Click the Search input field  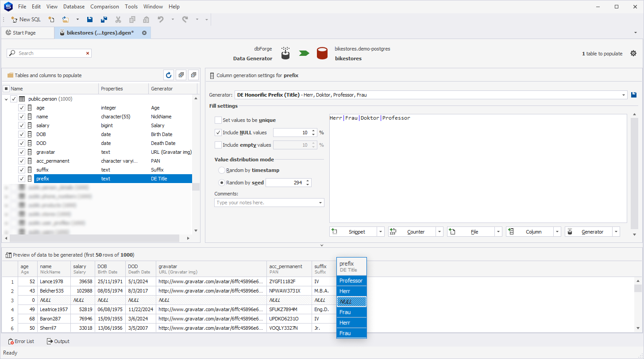49,53
